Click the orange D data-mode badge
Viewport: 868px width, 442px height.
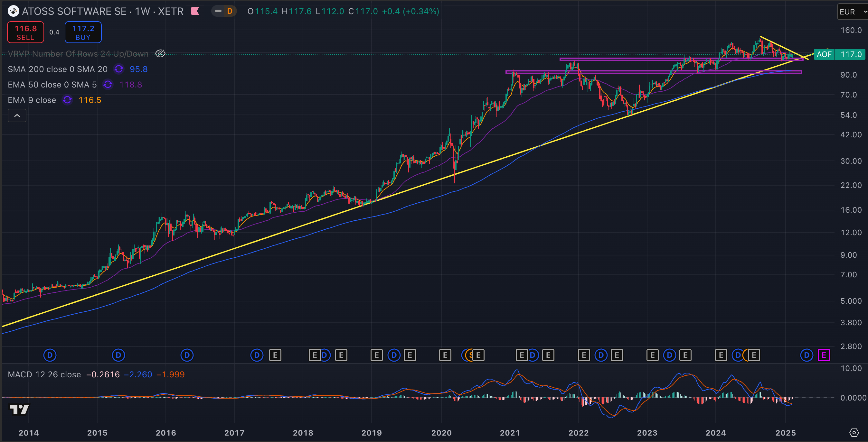(230, 12)
